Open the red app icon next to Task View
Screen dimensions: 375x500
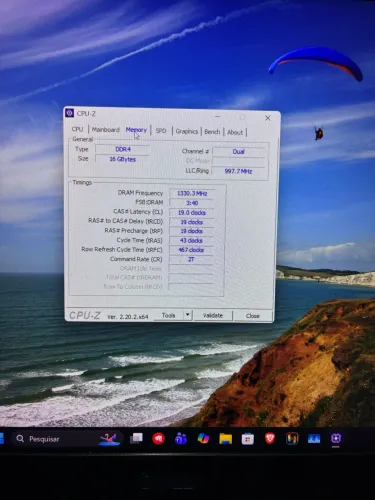[x=158, y=439]
